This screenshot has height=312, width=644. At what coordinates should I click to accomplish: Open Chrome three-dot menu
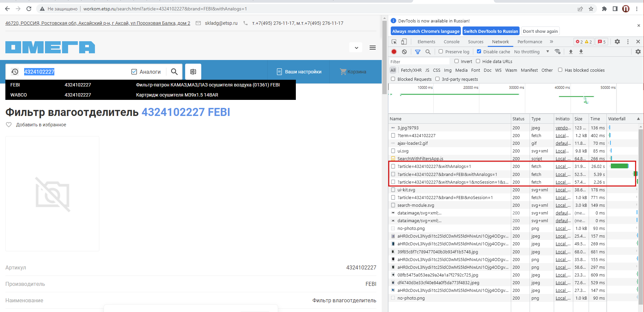coord(637,9)
